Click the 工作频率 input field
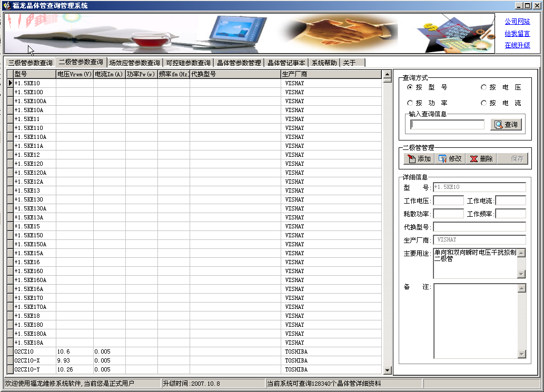This screenshot has width=544, height=392. coord(510,214)
